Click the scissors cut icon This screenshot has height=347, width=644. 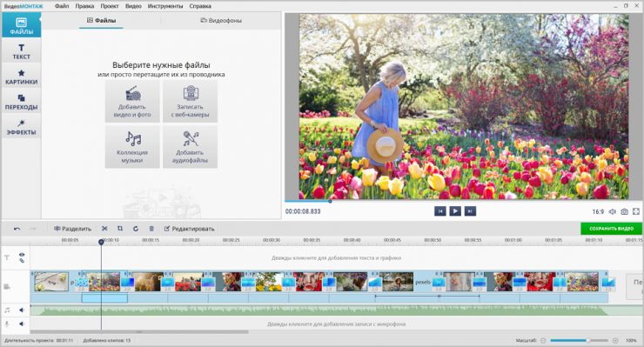(x=104, y=229)
